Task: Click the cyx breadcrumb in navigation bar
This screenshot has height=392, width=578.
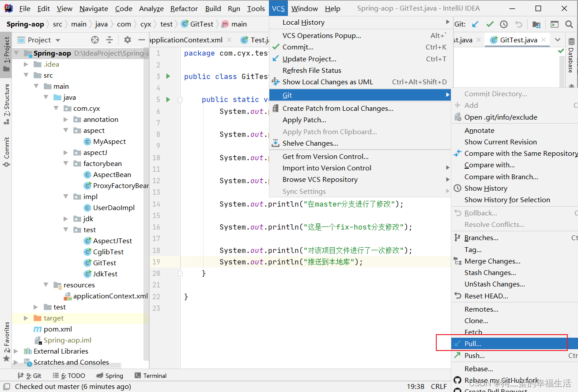Action: pos(146,24)
